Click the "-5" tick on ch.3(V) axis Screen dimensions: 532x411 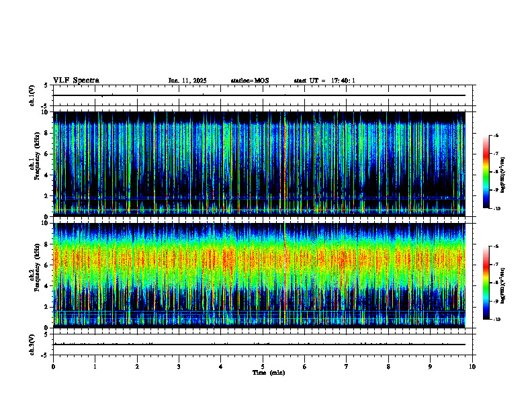click(44, 356)
